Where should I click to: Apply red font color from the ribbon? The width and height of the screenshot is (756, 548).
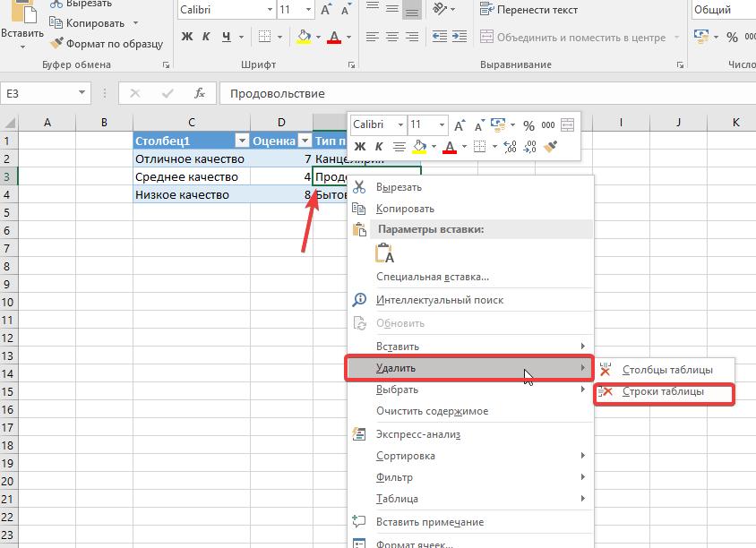click(334, 37)
